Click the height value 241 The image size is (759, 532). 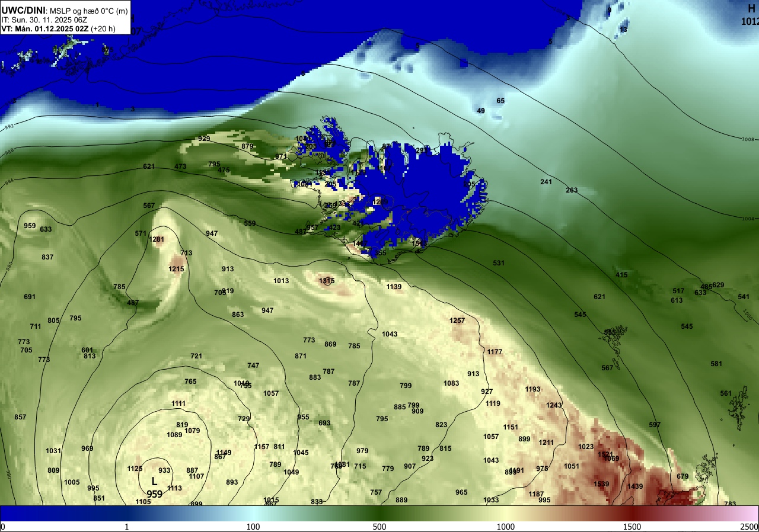[546, 182]
